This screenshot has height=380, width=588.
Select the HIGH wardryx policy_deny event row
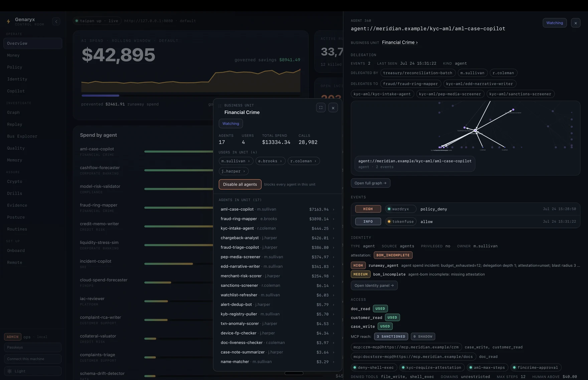[465, 209]
